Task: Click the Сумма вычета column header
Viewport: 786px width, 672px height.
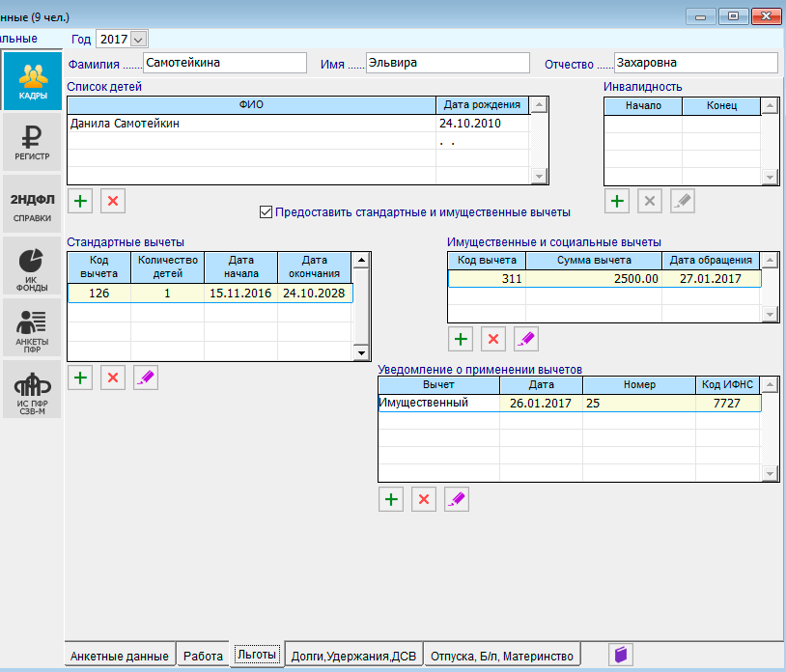Action: 594,261
